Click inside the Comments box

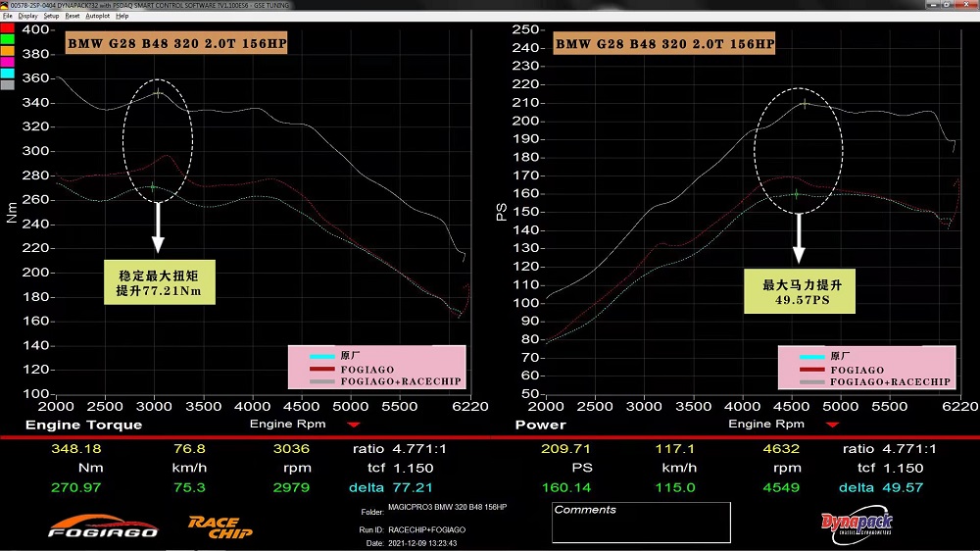point(641,523)
